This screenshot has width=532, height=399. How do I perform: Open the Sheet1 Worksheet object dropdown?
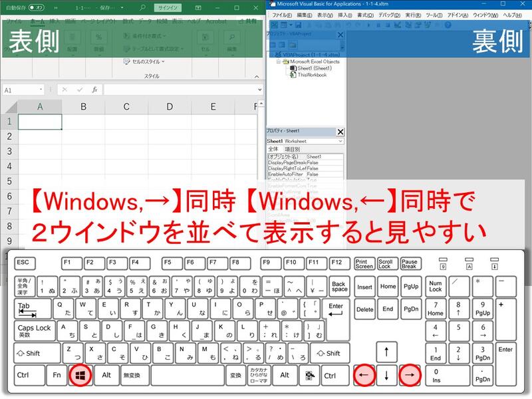tap(340, 141)
